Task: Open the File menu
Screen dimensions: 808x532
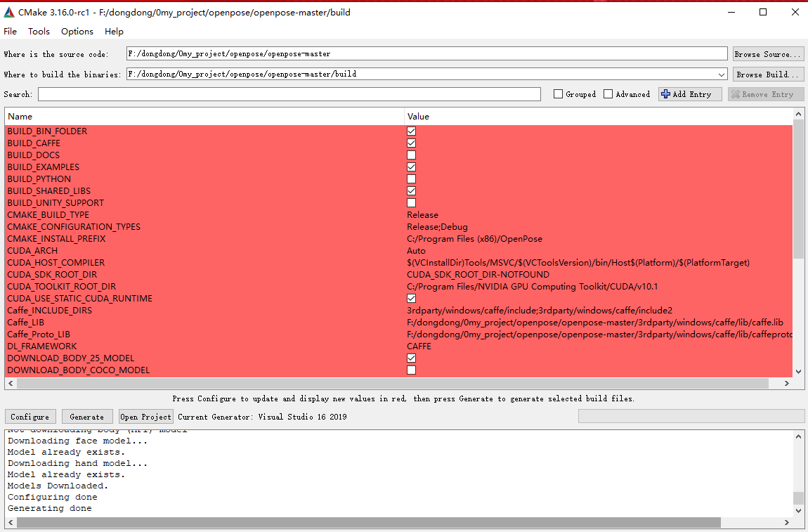Action: [10, 32]
